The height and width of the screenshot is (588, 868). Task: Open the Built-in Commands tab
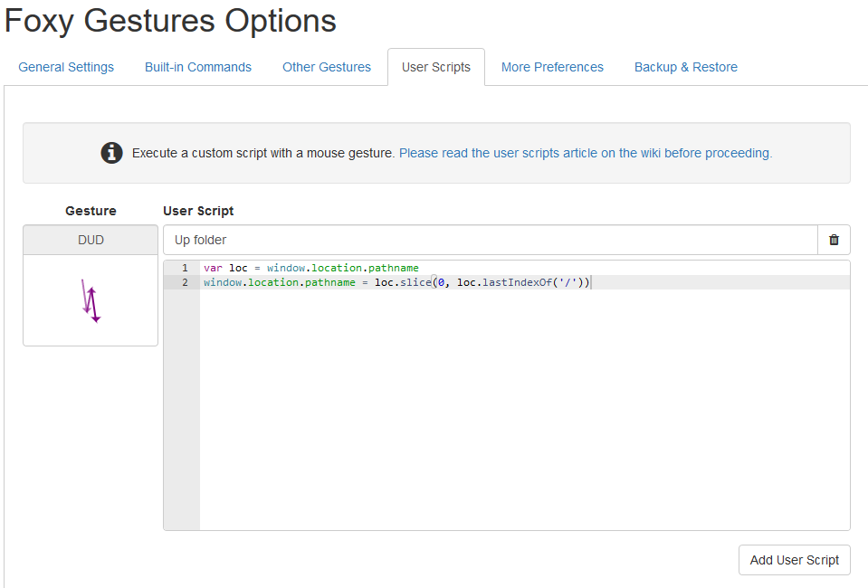[x=198, y=67]
